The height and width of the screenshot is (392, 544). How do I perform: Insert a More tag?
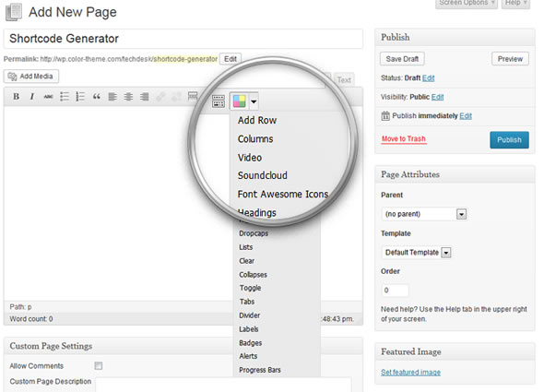click(192, 96)
